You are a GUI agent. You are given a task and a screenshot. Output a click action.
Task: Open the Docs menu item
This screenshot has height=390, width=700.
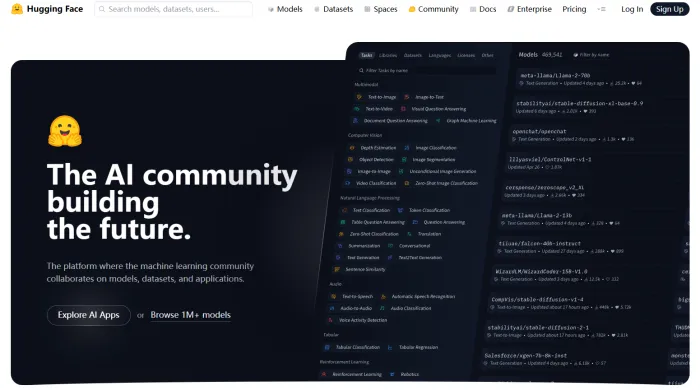click(x=488, y=9)
